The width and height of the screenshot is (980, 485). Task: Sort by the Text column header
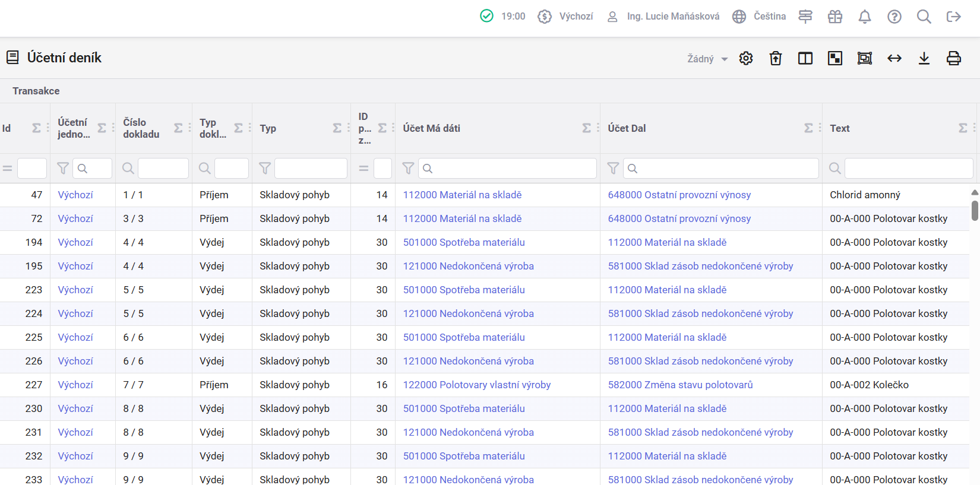click(840, 128)
